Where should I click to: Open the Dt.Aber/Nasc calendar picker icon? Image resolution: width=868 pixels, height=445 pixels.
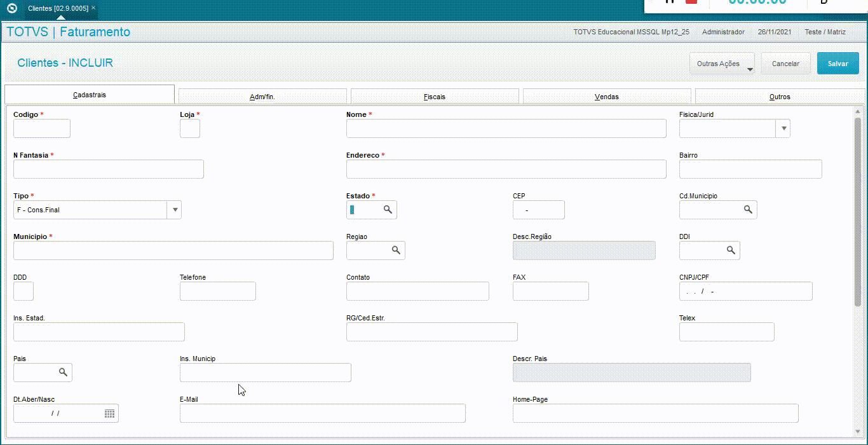click(x=110, y=413)
